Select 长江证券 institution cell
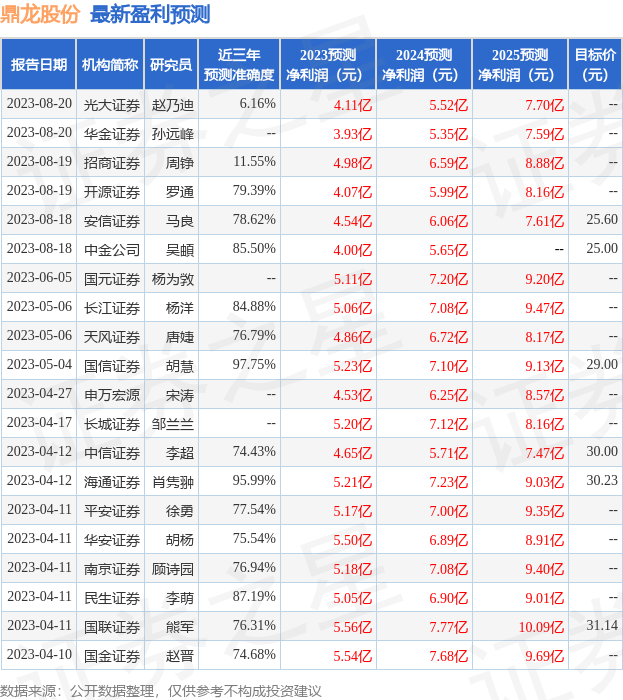This screenshot has height=700, width=623. [112, 308]
